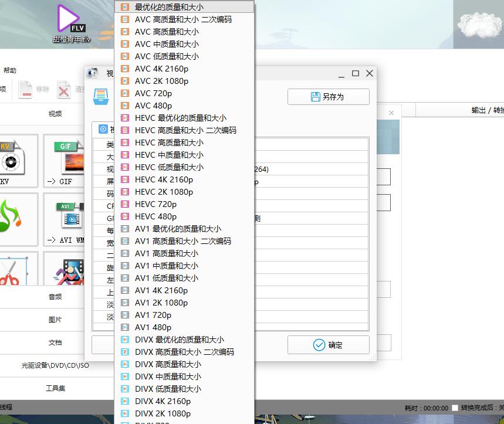Select HEVC 最优化的质量和大小 preset

(x=184, y=118)
